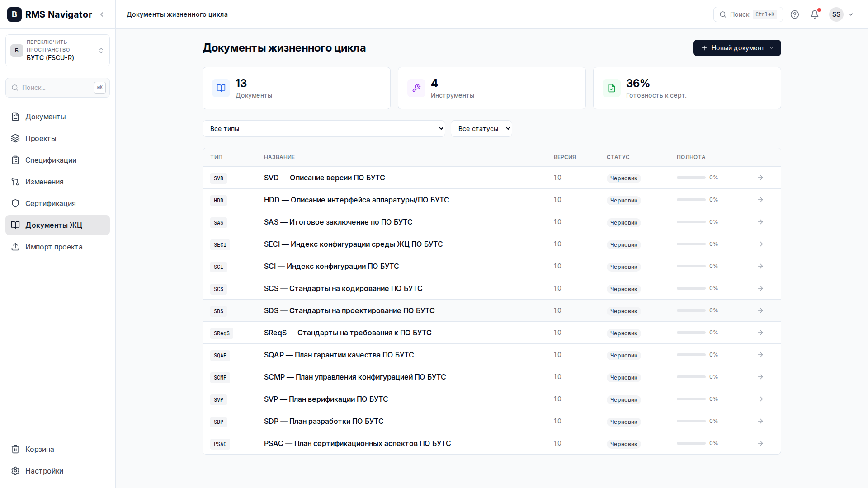Open SCS — Стандарты на кодирование ПО БУТС
Screen dimensions: 868x488
[343, 288]
